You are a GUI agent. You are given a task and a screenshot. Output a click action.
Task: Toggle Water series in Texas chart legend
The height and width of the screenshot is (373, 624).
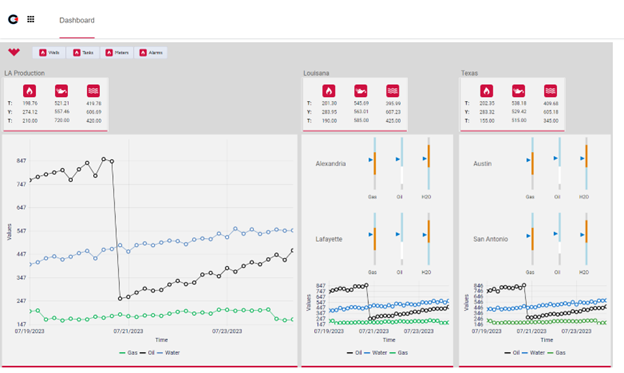533,353
